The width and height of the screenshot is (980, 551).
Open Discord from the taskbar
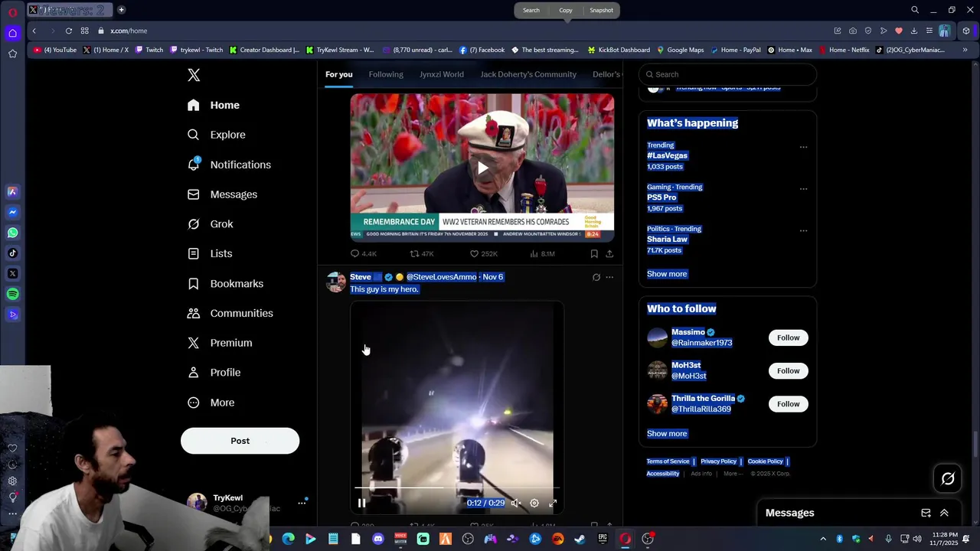pos(377,539)
